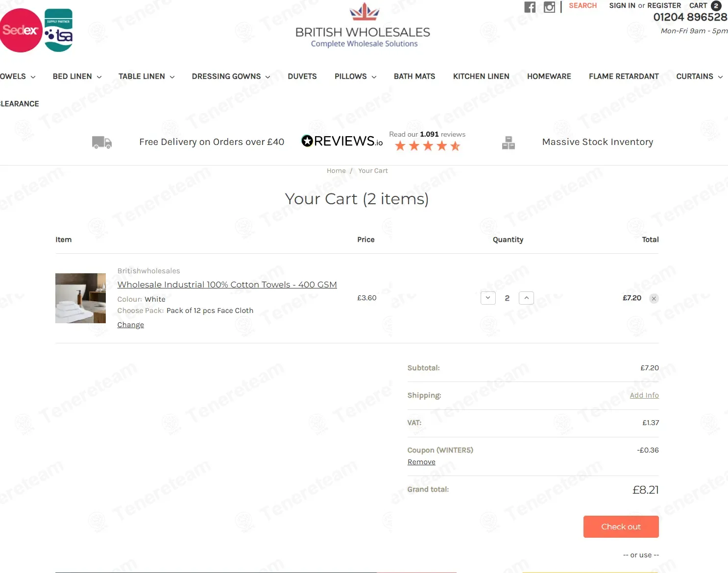Open the Bath Mats category

(x=414, y=76)
